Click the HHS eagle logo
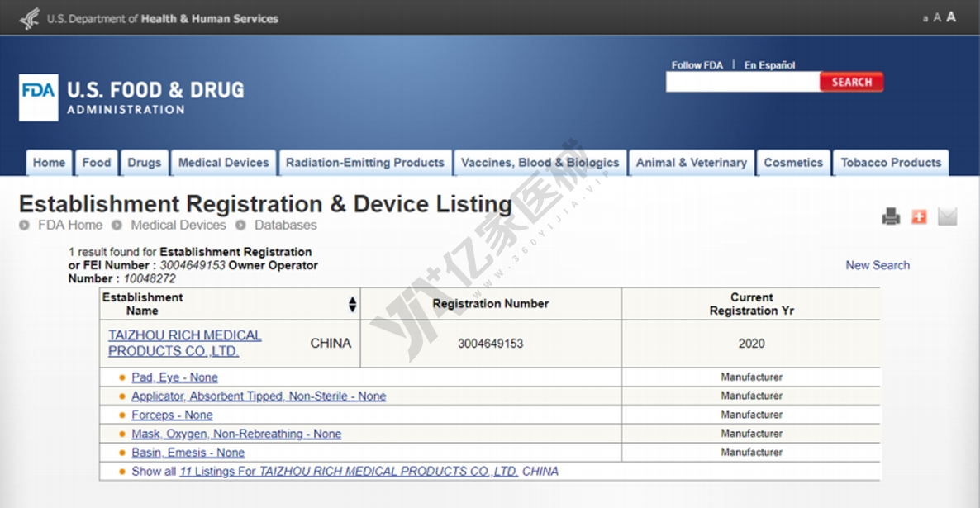The height and width of the screenshot is (508, 980). (30, 18)
